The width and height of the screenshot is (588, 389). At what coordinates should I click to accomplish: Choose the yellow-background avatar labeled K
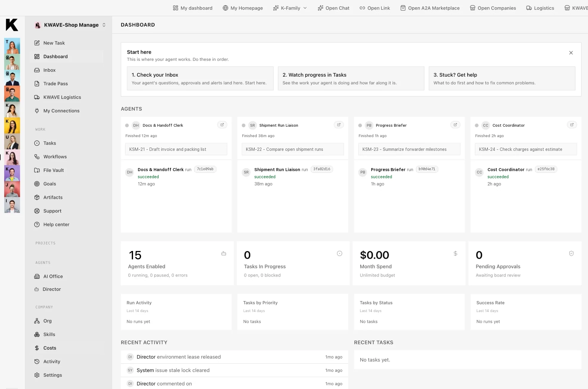(12, 125)
